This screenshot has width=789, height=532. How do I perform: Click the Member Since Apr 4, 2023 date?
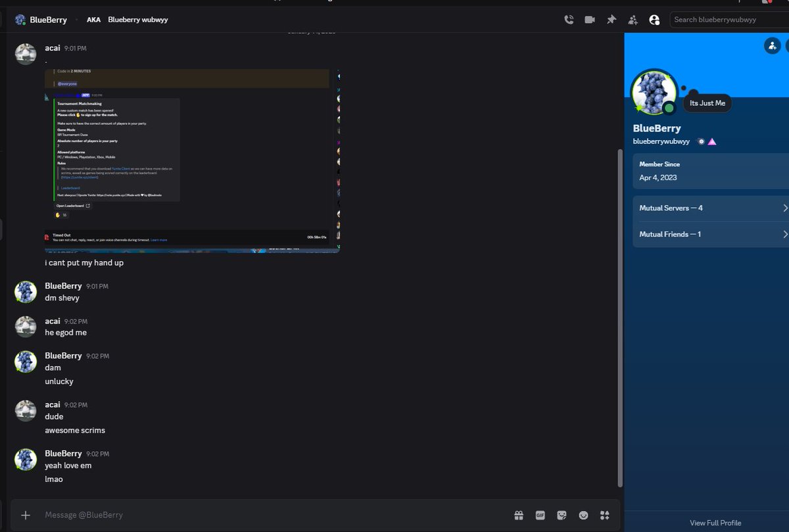tap(658, 178)
